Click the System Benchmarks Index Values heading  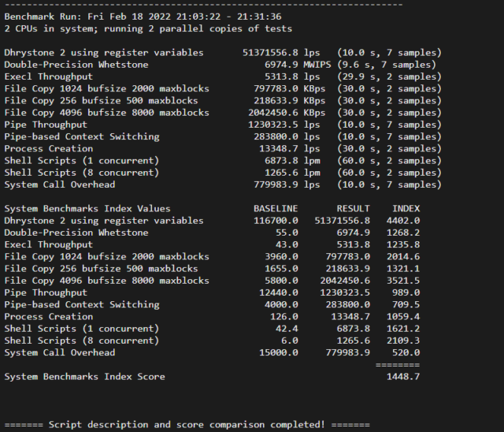pos(87,209)
